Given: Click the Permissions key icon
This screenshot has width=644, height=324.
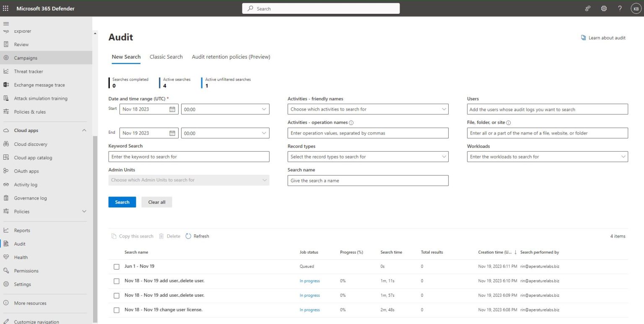Looking at the screenshot, I should click(x=6, y=270).
